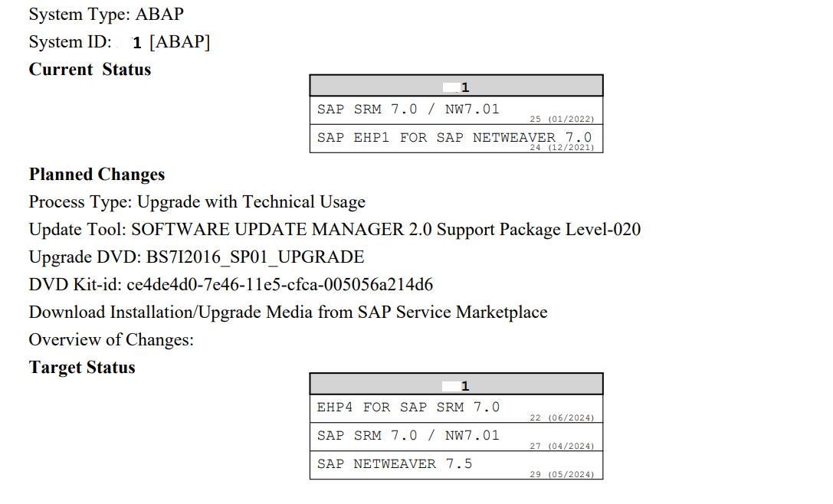Click the 'DVD Kit-id' line
This screenshot has height=504, width=833.
(231, 285)
